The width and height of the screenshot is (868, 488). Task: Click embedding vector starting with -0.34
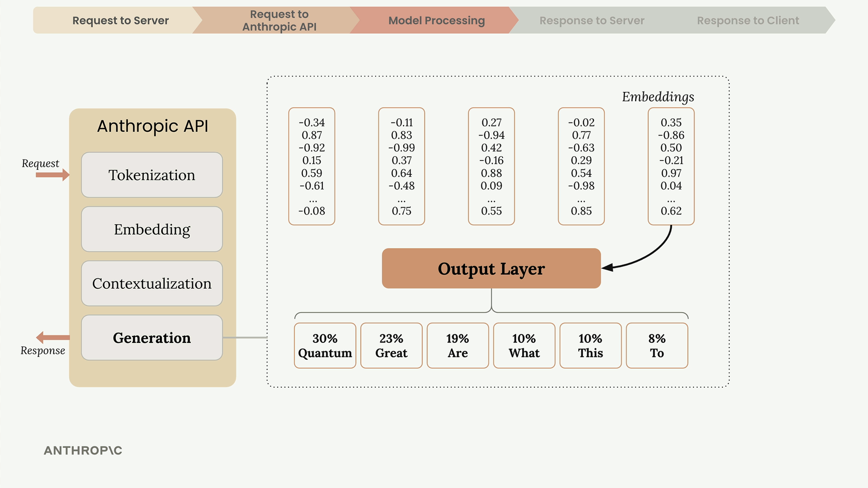click(x=311, y=166)
